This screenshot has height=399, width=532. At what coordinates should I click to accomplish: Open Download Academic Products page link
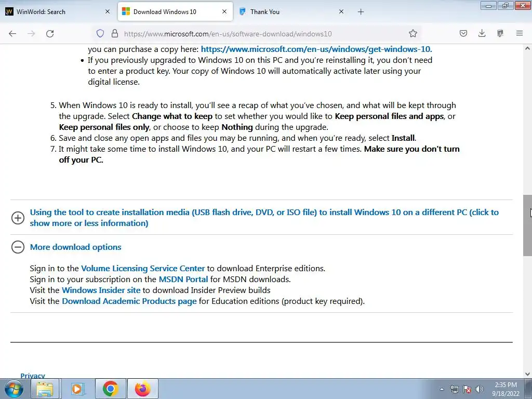[x=129, y=301]
